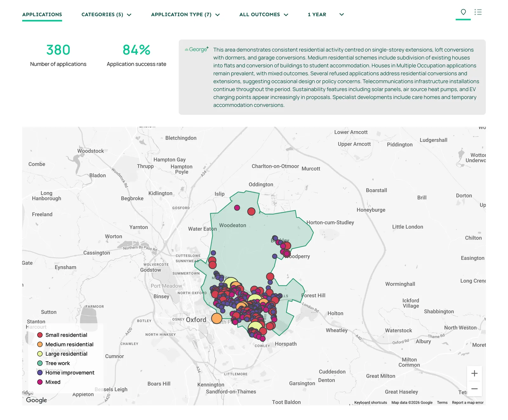Image resolution: width=508 pixels, height=420 pixels.
Task: Click Report a map error link
Action: click(x=468, y=403)
